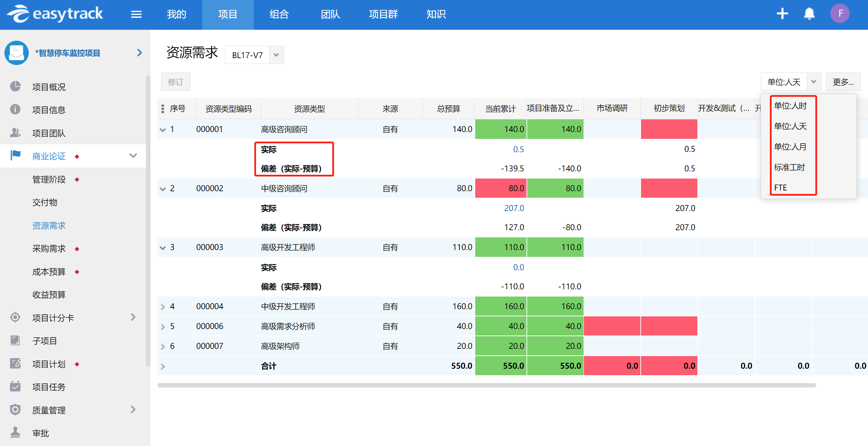Image resolution: width=868 pixels, height=446 pixels.
Task: Click 项目团队 people icon
Action: tap(15, 133)
